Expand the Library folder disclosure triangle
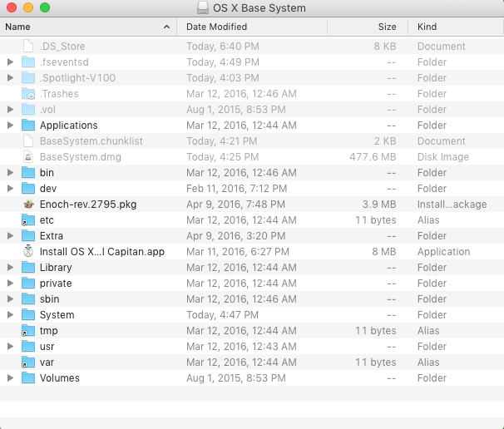 pos(10,268)
